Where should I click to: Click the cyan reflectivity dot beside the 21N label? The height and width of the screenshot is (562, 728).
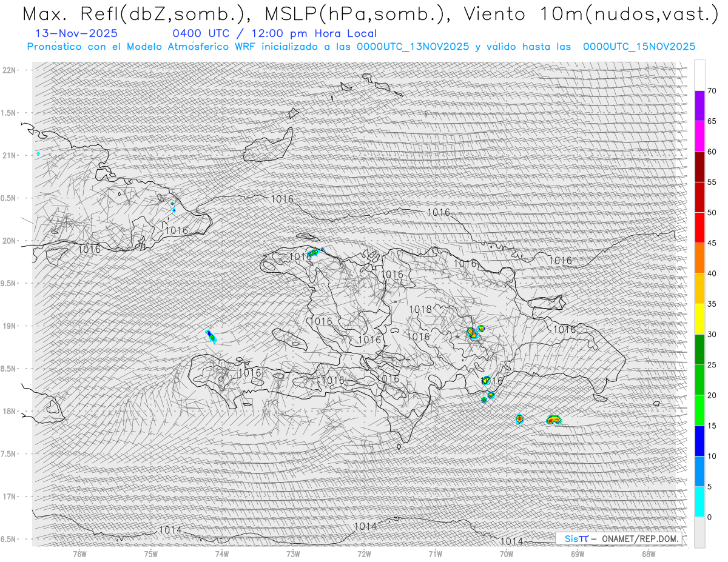[38, 153]
